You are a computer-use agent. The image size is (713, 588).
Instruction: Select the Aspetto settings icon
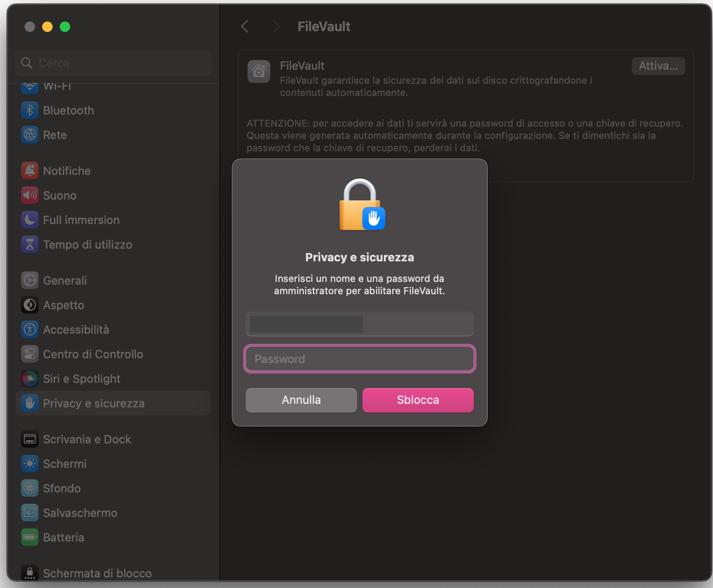(x=29, y=305)
